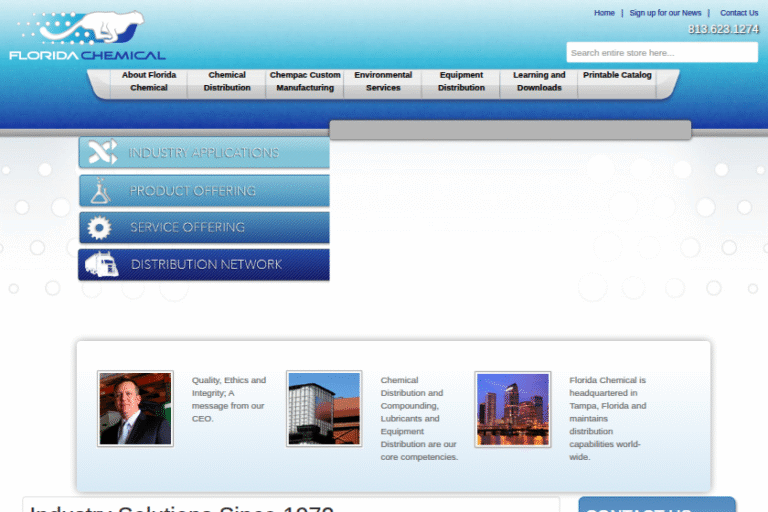Open the Tampa skyline thumbnail
Image resolution: width=768 pixels, height=512 pixels.
point(512,409)
